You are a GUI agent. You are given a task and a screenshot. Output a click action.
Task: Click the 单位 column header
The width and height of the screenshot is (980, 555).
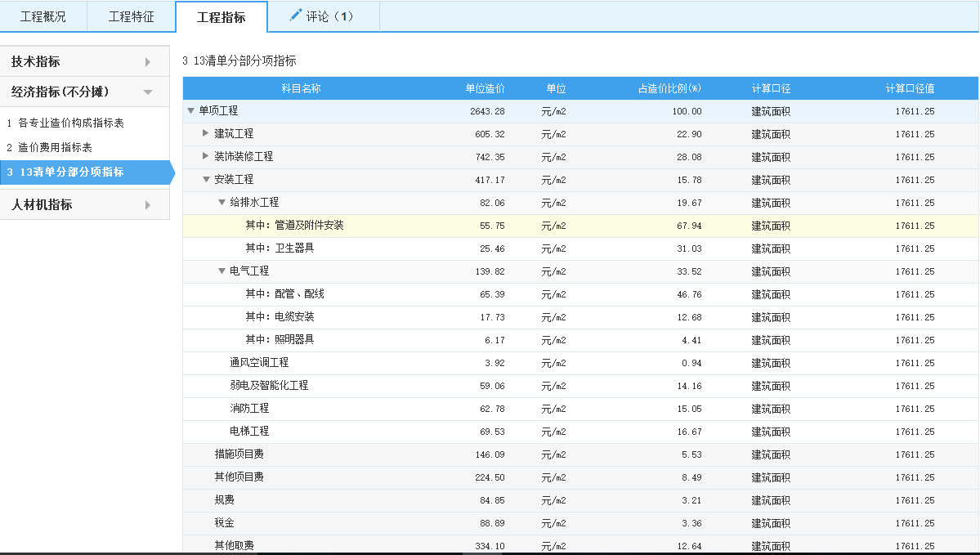(557, 89)
